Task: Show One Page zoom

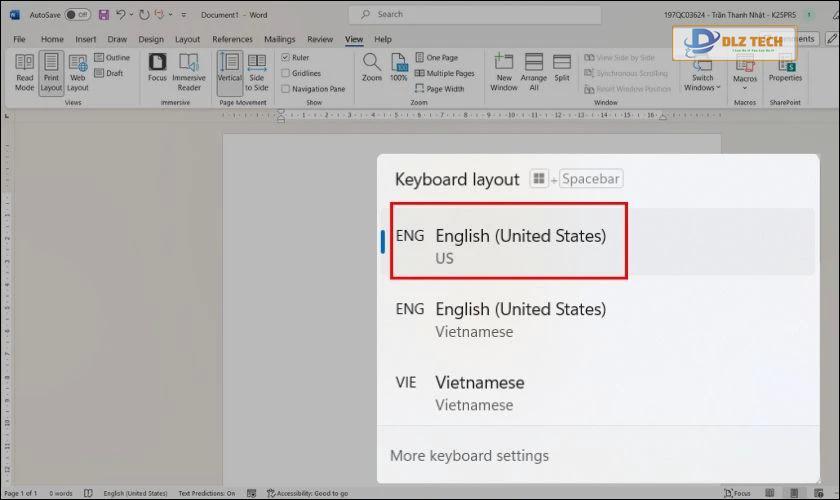Action: [x=437, y=57]
